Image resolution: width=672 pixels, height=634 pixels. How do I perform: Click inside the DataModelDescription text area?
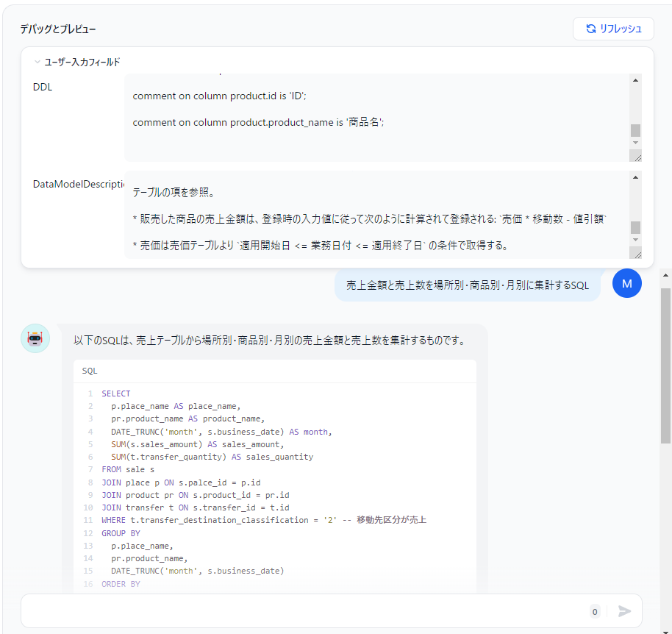376,215
